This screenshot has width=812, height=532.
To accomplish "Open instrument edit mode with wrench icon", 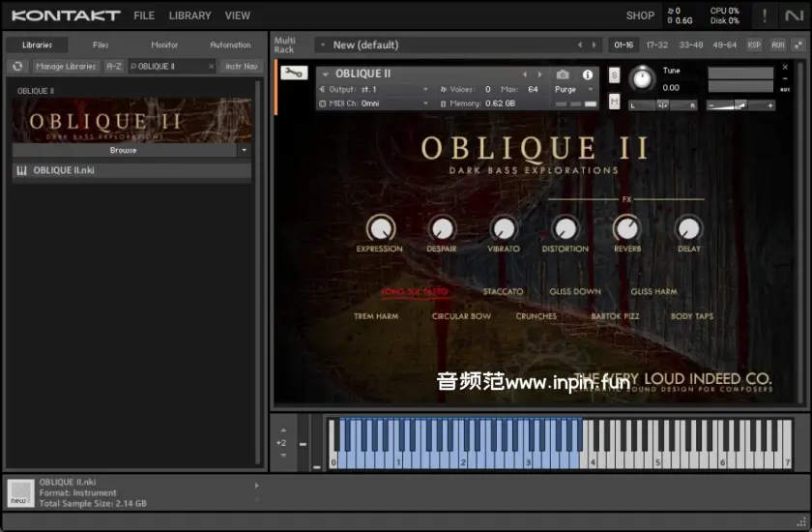I will (x=294, y=73).
